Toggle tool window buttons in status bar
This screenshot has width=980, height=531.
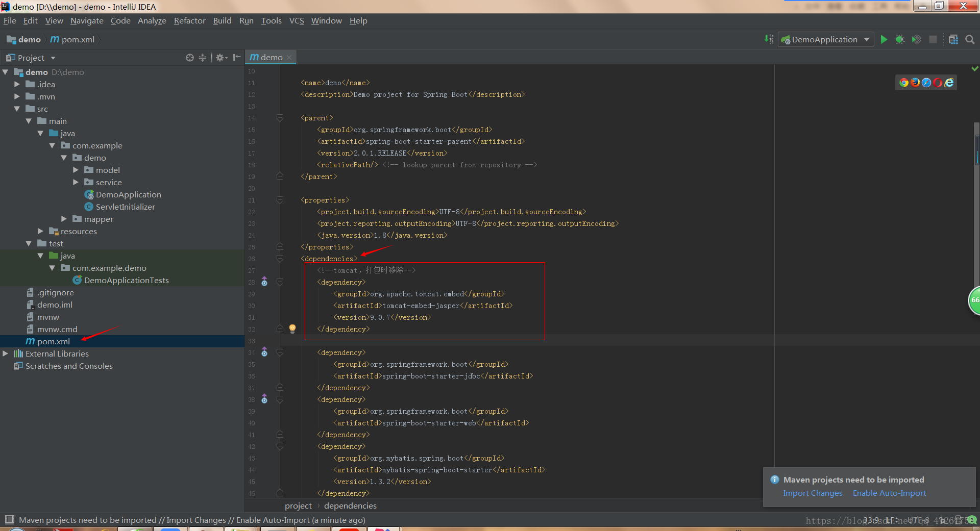click(9, 520)
